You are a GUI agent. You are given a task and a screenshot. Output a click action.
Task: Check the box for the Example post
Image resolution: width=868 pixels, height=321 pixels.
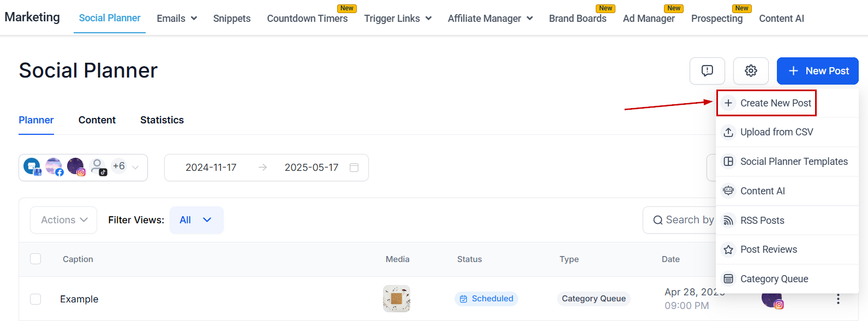[35, 299]
